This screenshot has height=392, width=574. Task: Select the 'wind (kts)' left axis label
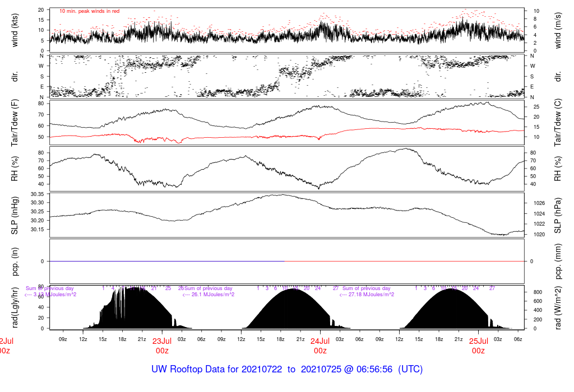click(x=16, y=30)
